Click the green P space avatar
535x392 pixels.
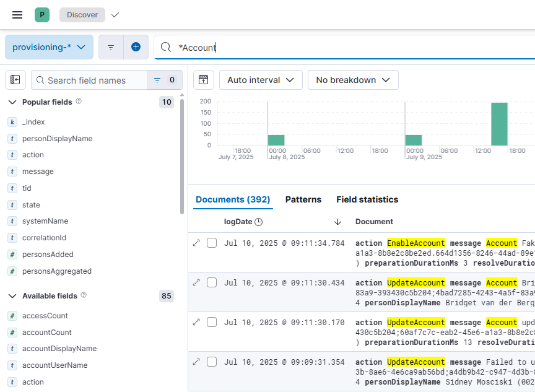pos(42,15)
